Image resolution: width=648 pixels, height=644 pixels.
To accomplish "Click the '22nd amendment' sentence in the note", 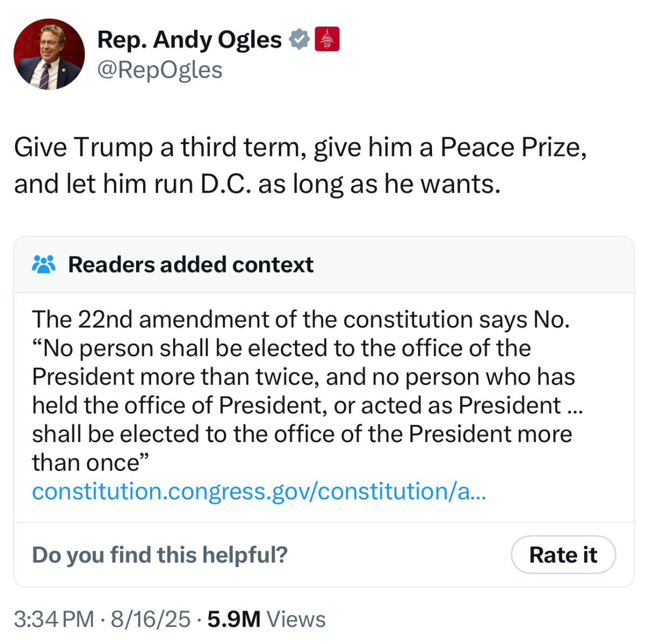I will pyautogui.click(x=301, y=319).
